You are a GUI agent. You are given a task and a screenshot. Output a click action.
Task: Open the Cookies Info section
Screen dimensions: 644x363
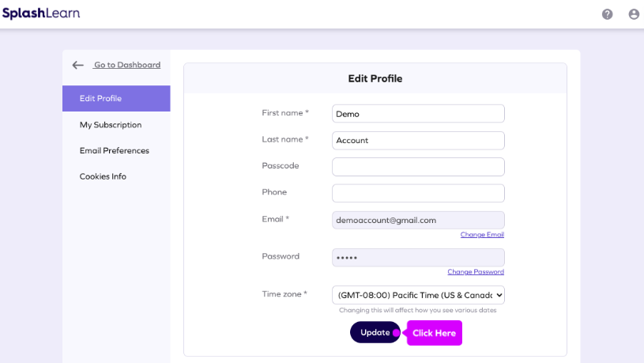(x=103, y=176)
